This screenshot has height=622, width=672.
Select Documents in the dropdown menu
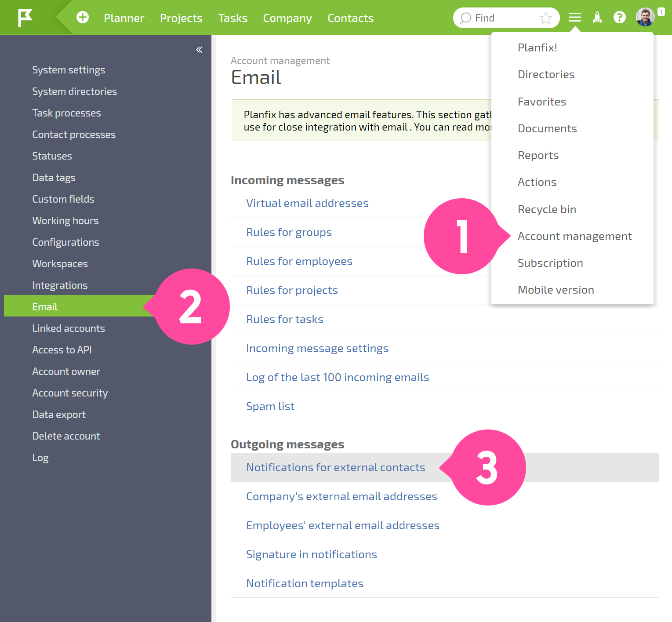pyautogui.click(x=547, y=128)
